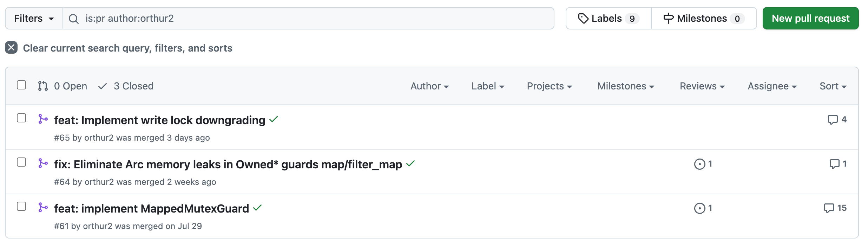Open the Filters dropdown
This screenshot has width=868, height=242.
pyautogui.click(x=34, y=19)
